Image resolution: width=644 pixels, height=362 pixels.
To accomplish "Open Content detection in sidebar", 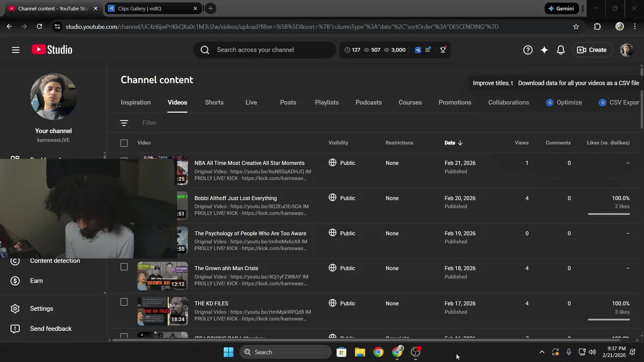I will (x=55, y=260).
